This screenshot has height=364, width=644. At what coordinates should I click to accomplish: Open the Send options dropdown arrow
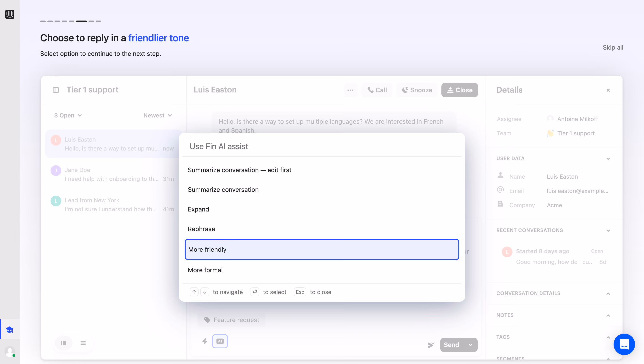point(470,345)
